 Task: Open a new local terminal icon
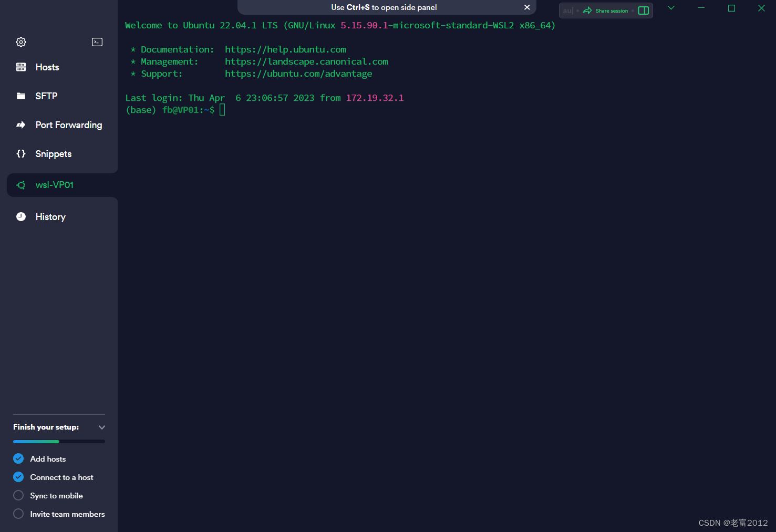click(x=97, y=42)
